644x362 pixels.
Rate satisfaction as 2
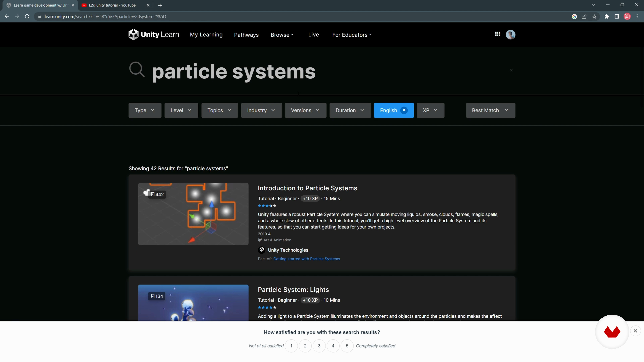click(305, 346)
